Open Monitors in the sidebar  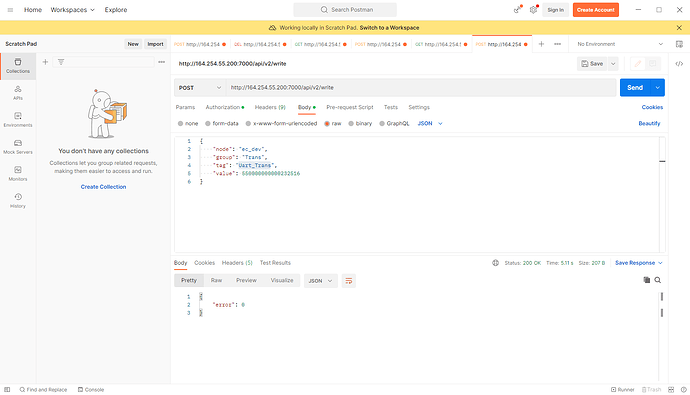tap(18, 174)
